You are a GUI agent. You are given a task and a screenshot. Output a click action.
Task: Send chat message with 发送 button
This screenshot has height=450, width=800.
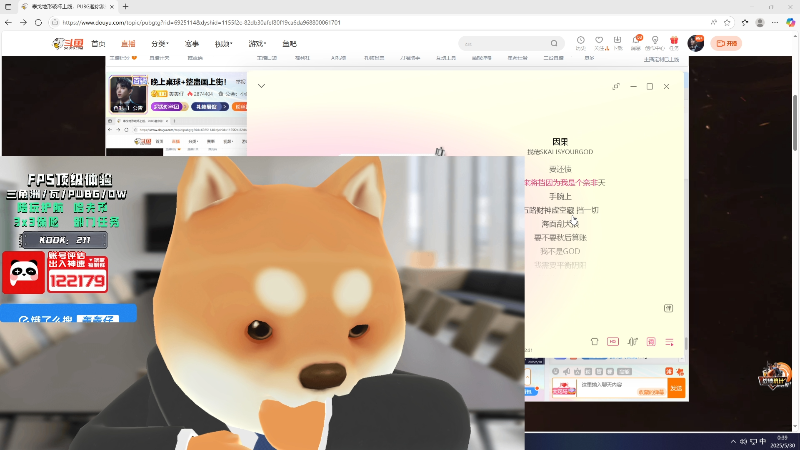point(677,388)
